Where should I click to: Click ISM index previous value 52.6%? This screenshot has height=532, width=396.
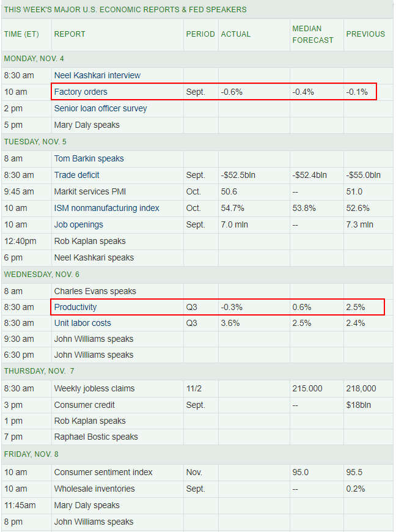(358, 208)
